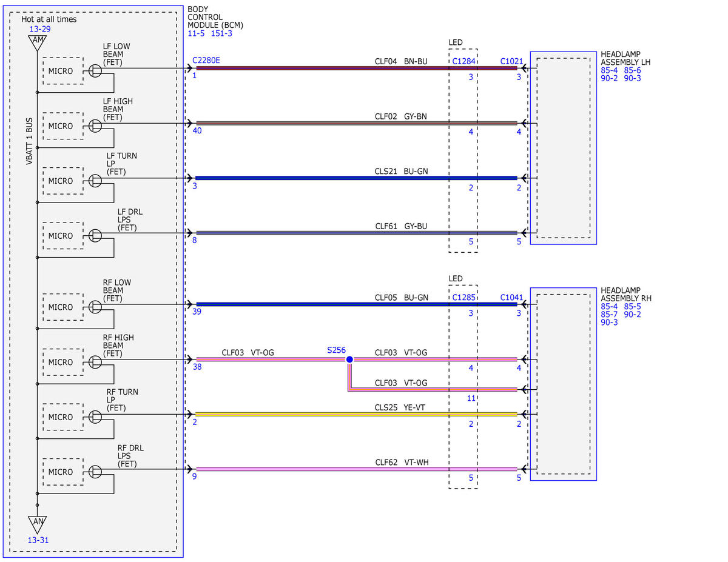
Task: Click the 'RF DRL LPS (FET)' label
Action: [130, 456]
